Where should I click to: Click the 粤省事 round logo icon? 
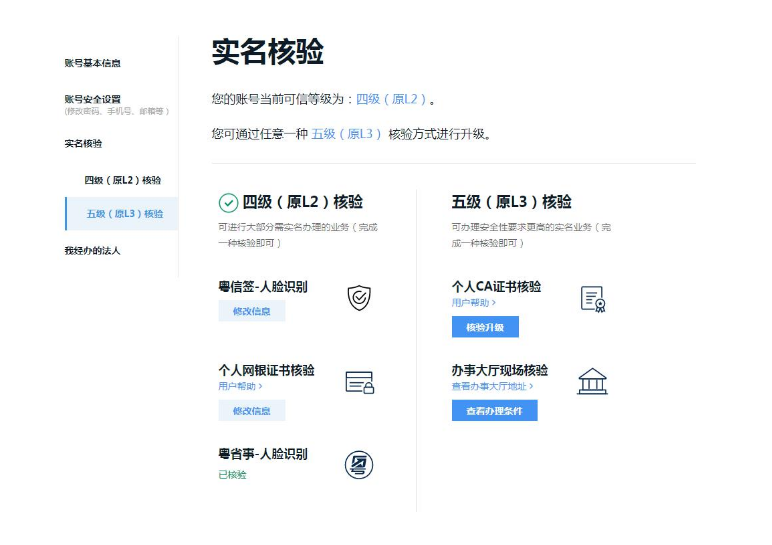pyautogui.click(x=359, y=465)
